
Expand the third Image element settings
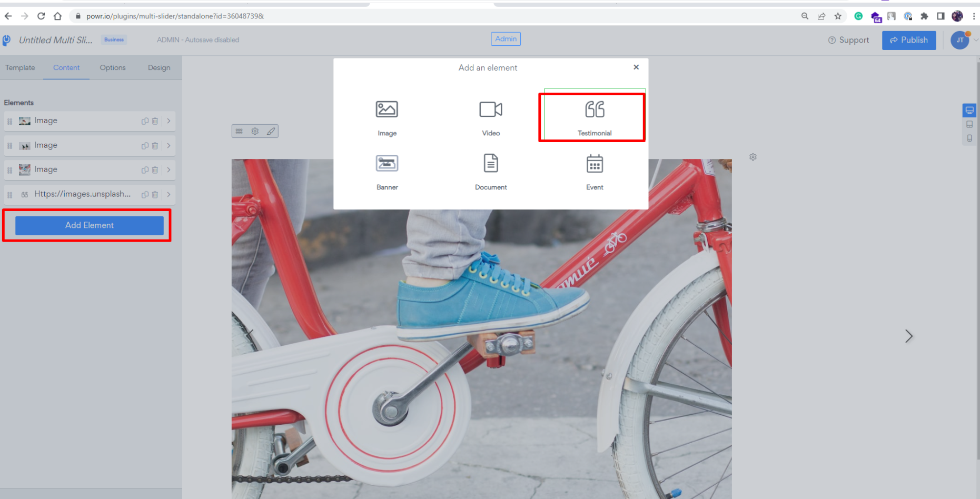pos(169,170)
